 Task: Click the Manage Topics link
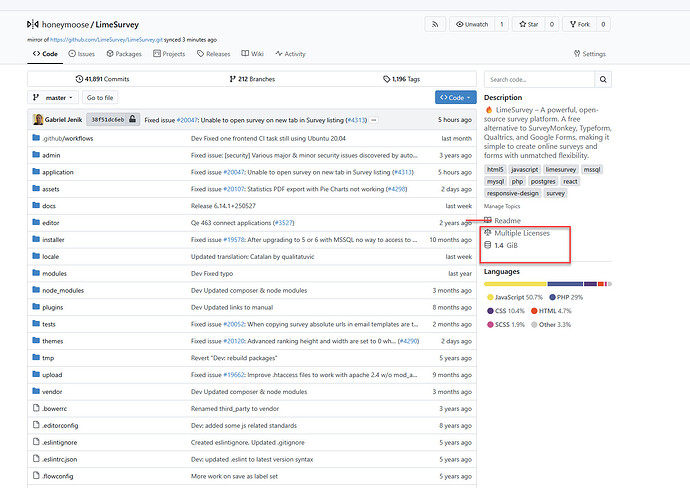pyautogui.click(x=502, y=206)
